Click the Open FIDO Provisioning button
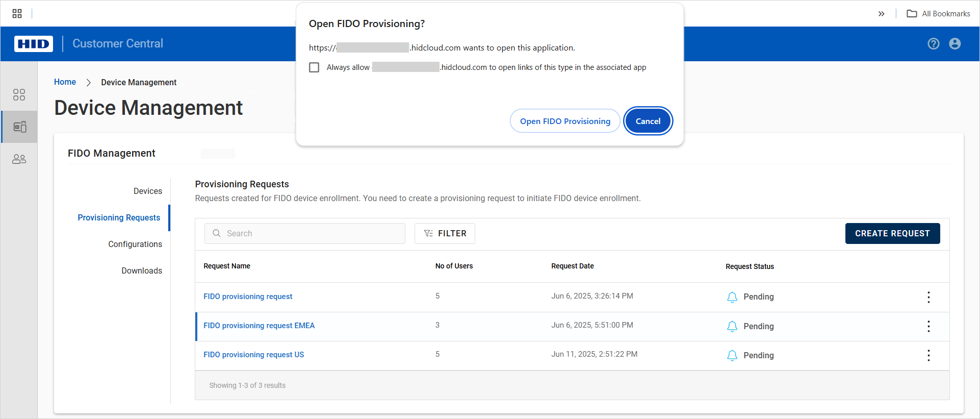This screenshot has width=980, height=419. click(564, 121)
